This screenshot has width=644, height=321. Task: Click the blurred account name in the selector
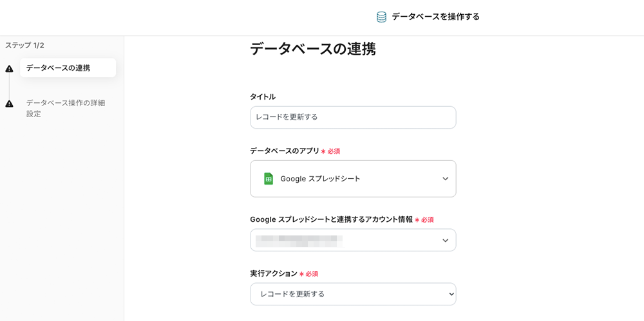298,241
